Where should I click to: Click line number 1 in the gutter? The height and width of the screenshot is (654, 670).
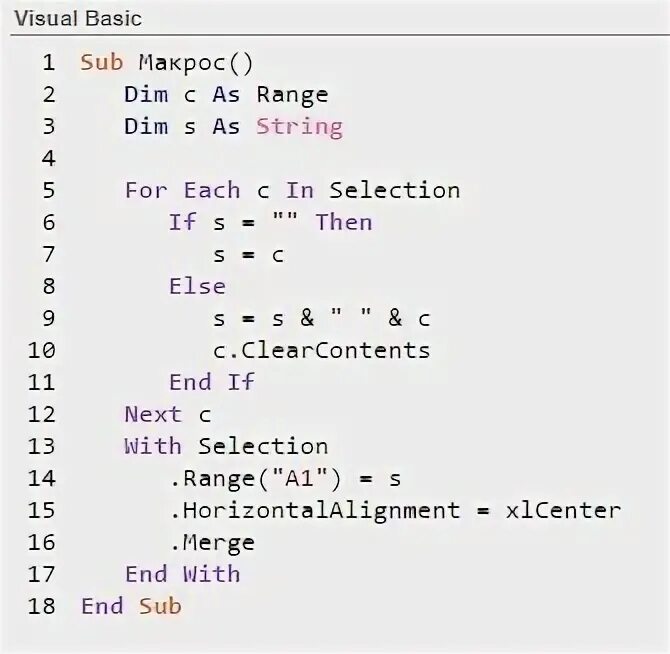point(48,63)
